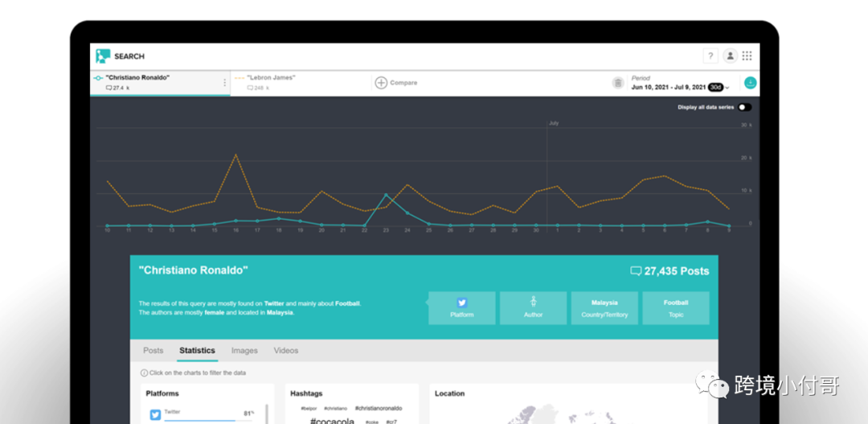868x424 pixels.
Task: Toggle Display all data series switch
Action: 744,108
